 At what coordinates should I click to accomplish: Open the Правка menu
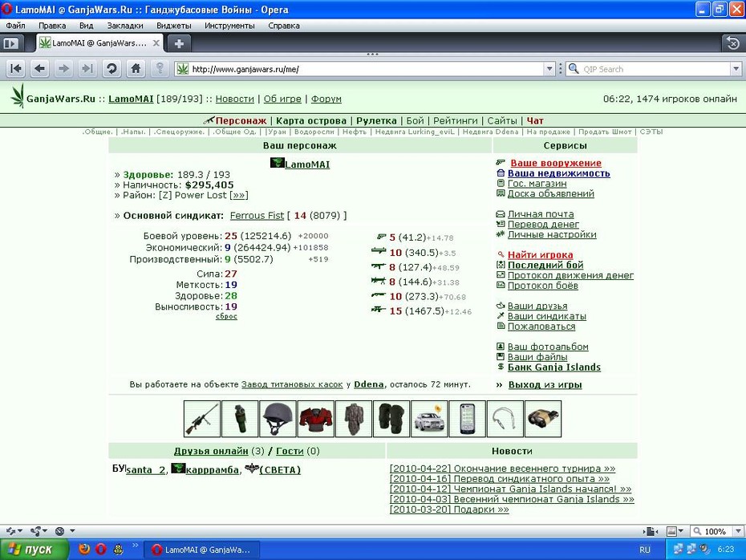tap(52, 26)
